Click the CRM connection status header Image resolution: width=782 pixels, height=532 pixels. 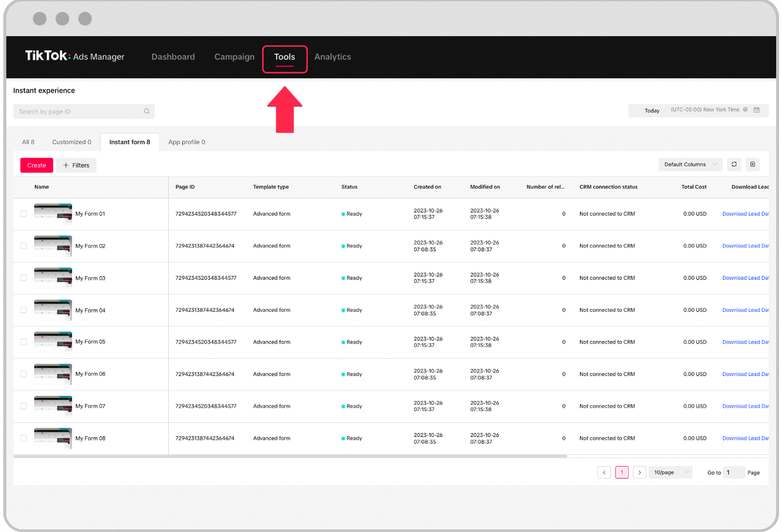coord(609,187)
